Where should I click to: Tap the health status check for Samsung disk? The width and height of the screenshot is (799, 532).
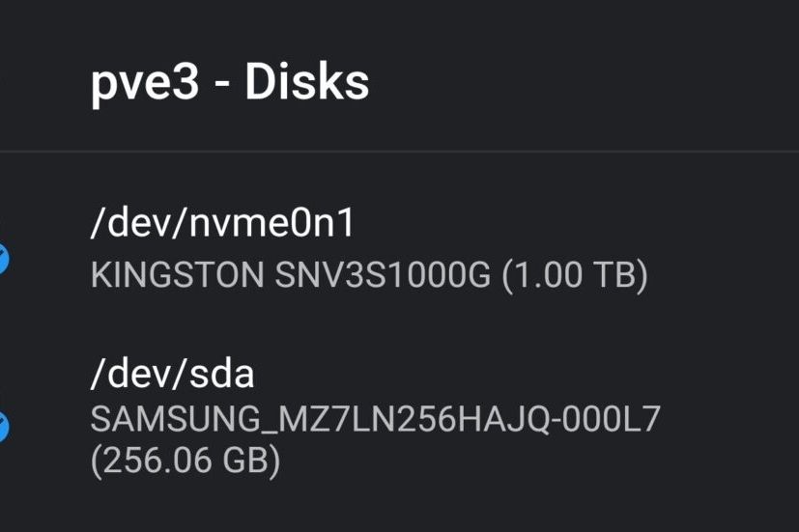(3, 427)
